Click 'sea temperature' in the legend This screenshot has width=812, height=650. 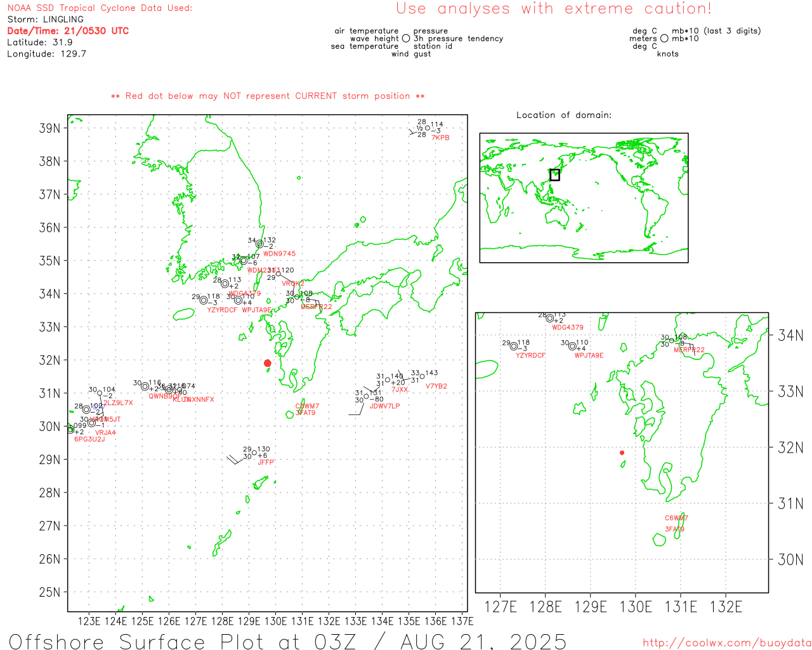pyautogui.click(x=365, y=46)
